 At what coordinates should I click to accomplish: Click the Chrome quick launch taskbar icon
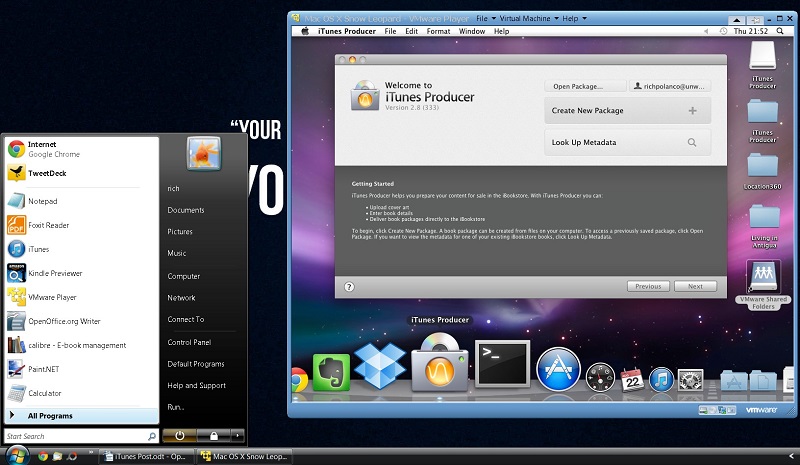click(x=43, y=456)
